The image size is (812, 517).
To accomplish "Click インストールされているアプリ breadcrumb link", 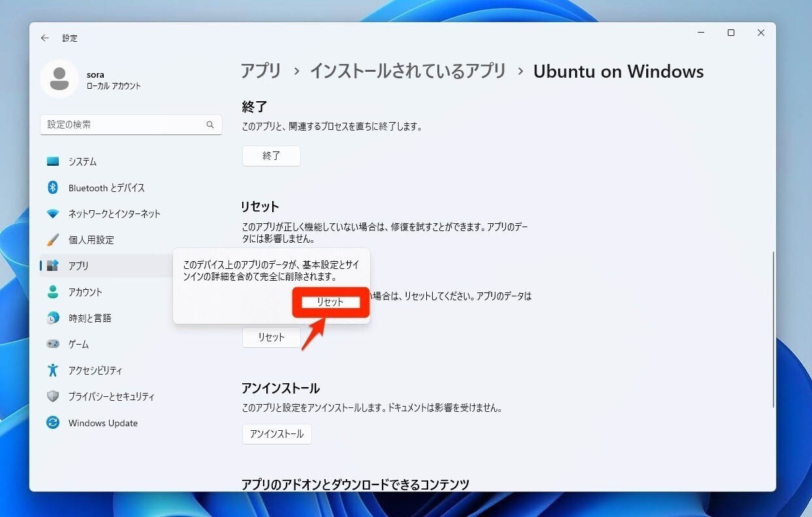I will click(408, 71).
